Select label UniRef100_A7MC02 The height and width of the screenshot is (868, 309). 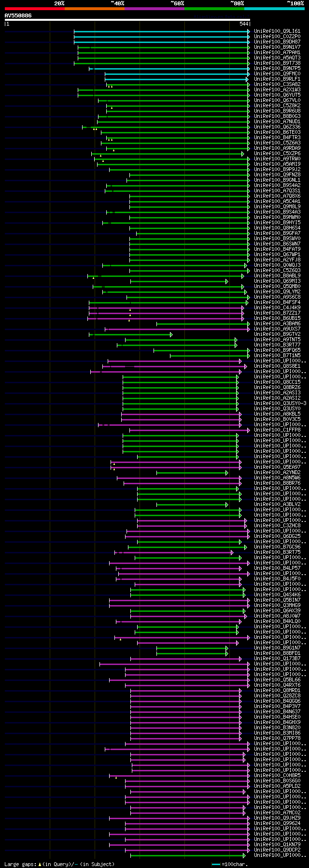point(277,813)
